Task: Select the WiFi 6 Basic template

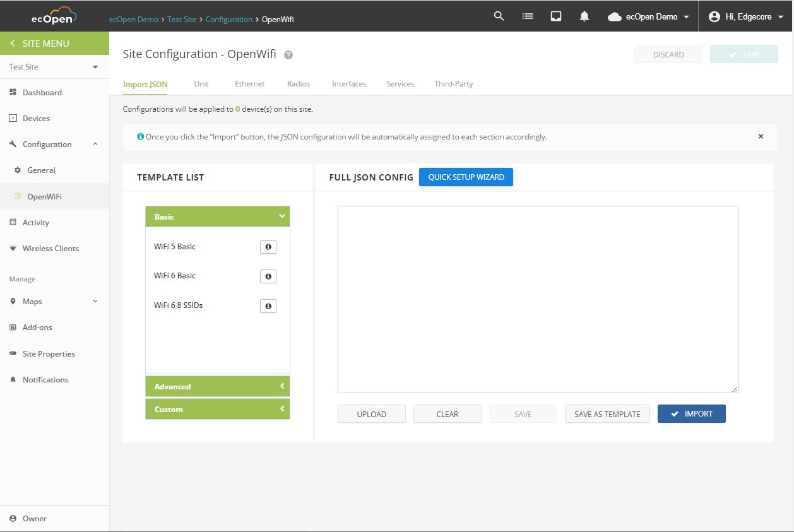Action: point(175,276)
